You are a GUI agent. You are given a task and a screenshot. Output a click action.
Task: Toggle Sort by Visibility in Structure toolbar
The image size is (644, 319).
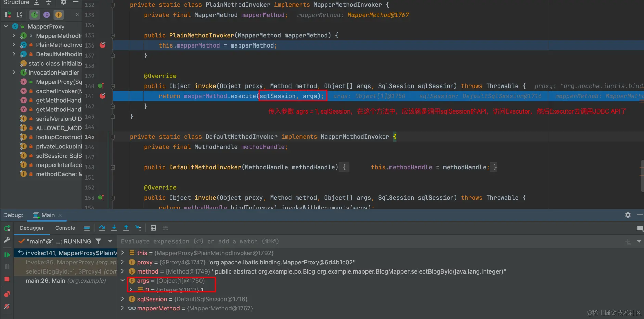8,15
